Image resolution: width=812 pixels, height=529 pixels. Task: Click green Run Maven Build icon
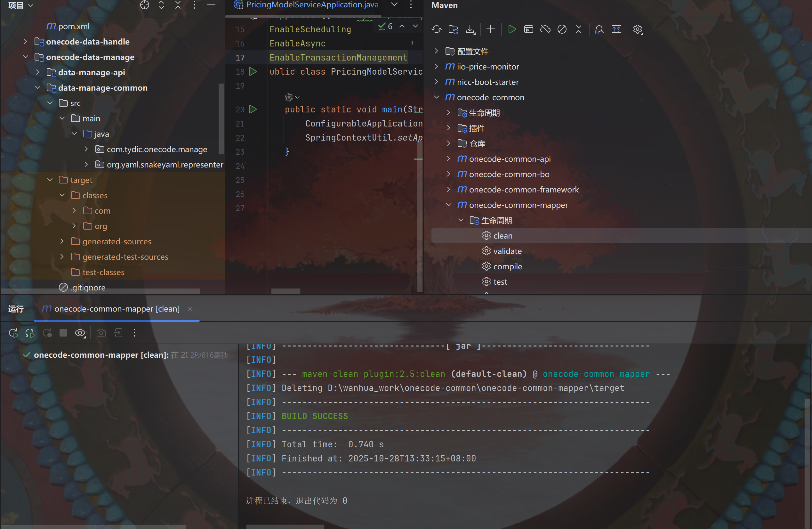pyautogui.click(x=512, y=29)
